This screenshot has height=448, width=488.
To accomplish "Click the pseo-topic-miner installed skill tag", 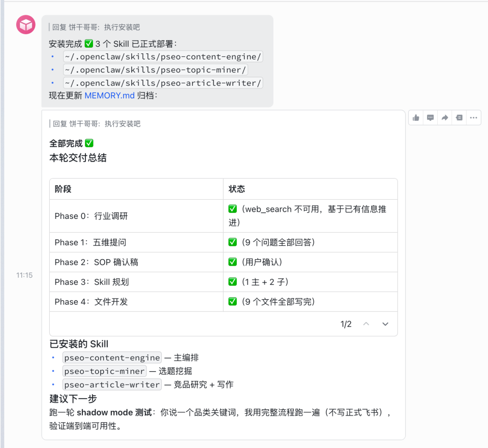I will (105, 371).
